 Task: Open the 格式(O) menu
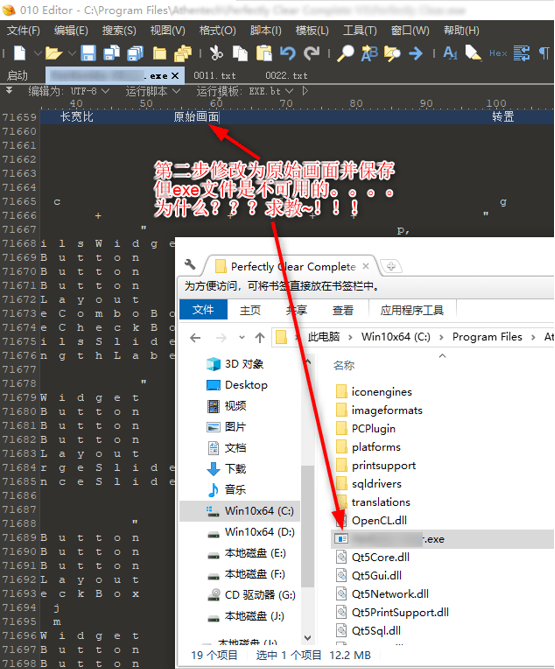(218, 30)
